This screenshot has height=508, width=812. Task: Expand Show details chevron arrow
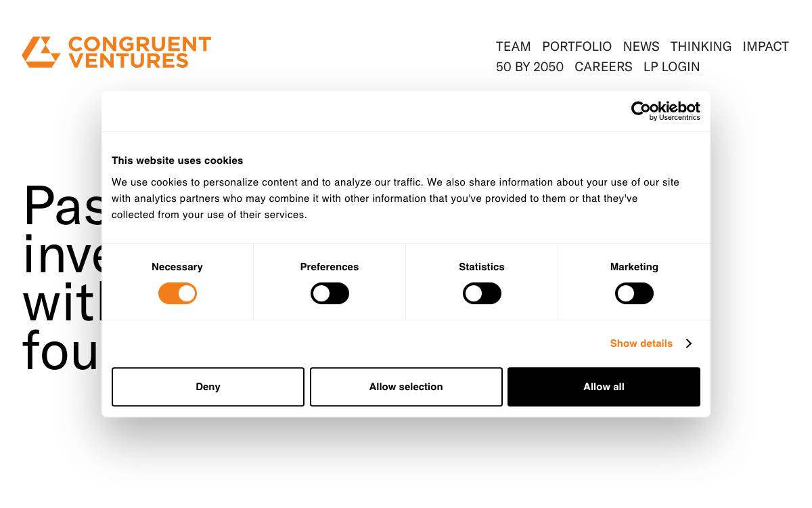point(688,343)
